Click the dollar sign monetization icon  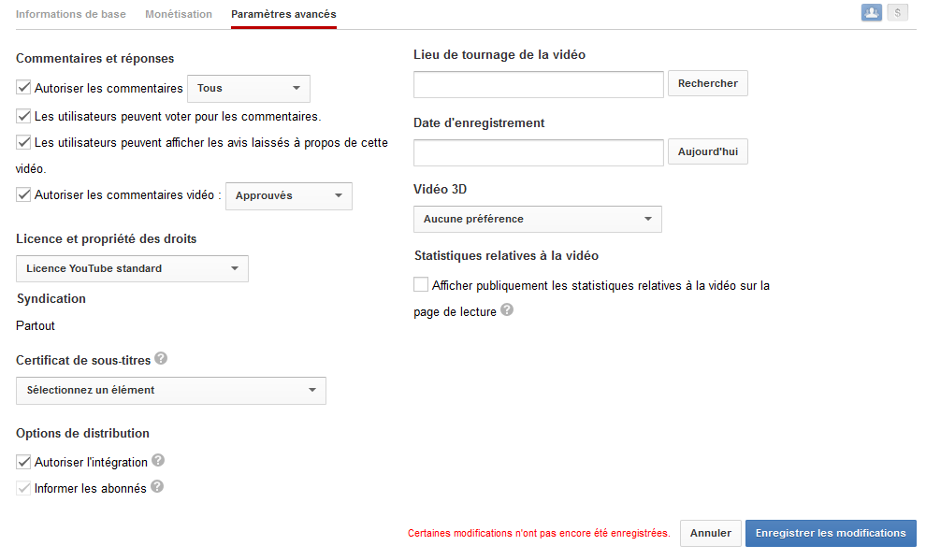click(897, 12)
